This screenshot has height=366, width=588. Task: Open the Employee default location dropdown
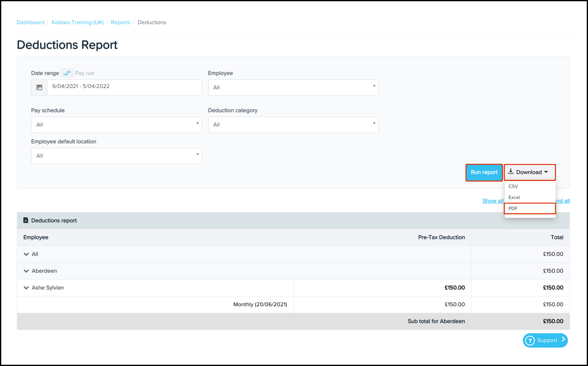(116, 156)
